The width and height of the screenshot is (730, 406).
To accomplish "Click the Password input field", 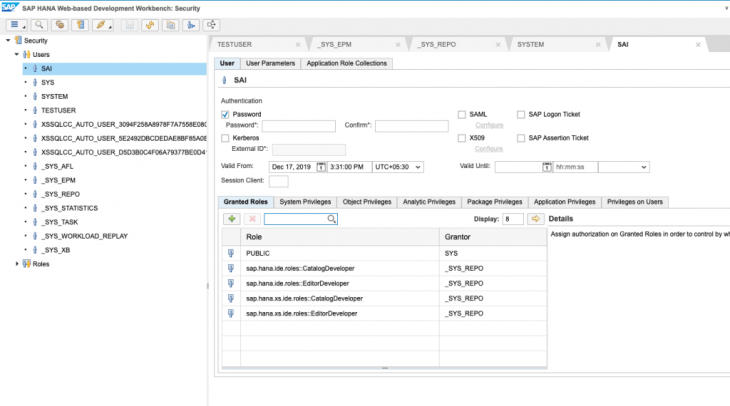I will [x=298, y=126].
